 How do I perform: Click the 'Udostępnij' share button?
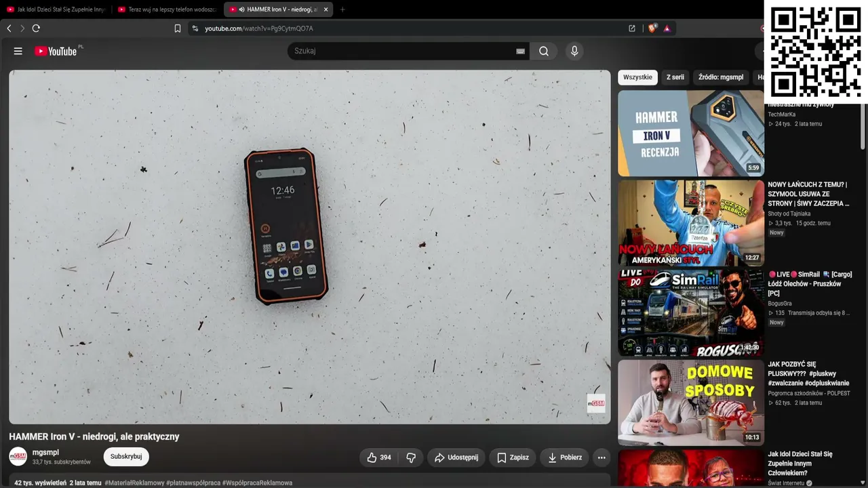[456, 457]
